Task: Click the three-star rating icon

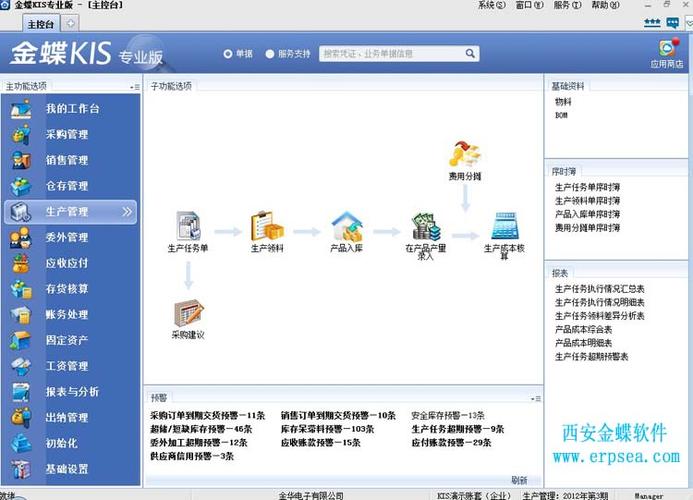Action: [x=652, y=23]
